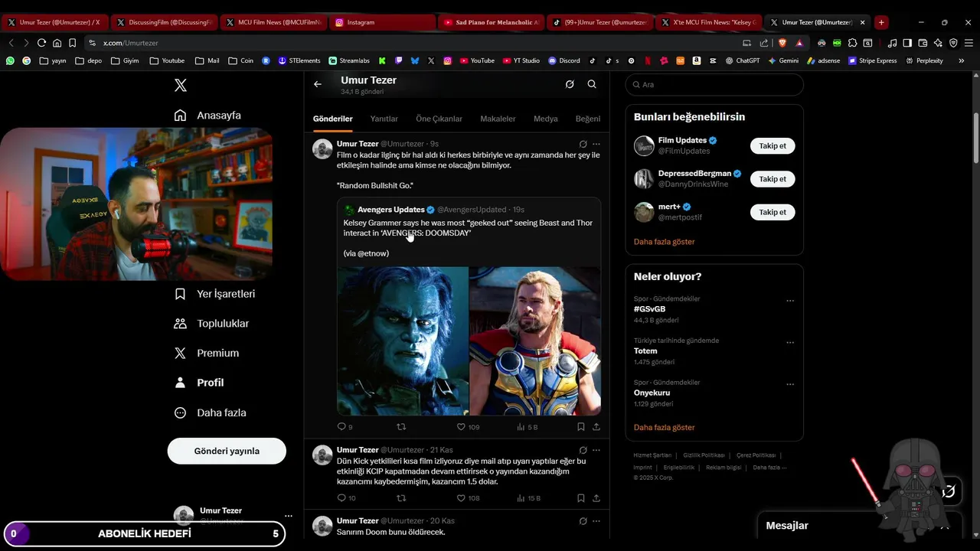This screenshot has width=980, height=551.
Task: Open the Beast image in quoted post
Action: pyautogui.click(x=403, y=341)
